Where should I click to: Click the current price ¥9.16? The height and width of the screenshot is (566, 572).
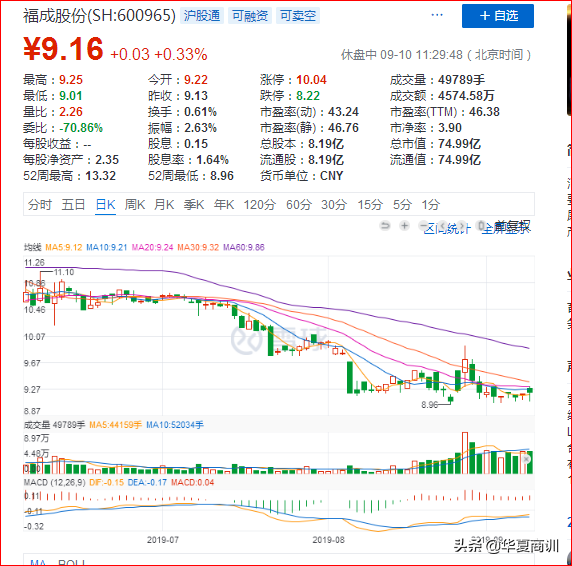pyautogui.click(x=63, y=49)
